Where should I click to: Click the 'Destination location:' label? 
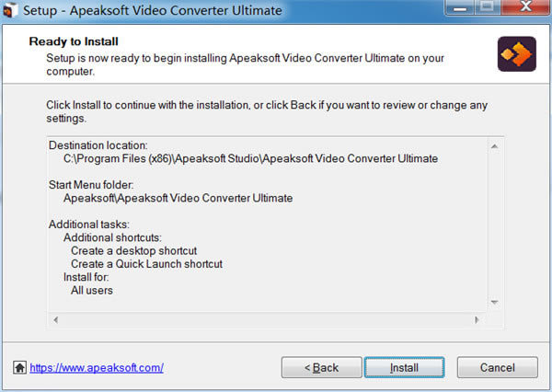point(98,145)
